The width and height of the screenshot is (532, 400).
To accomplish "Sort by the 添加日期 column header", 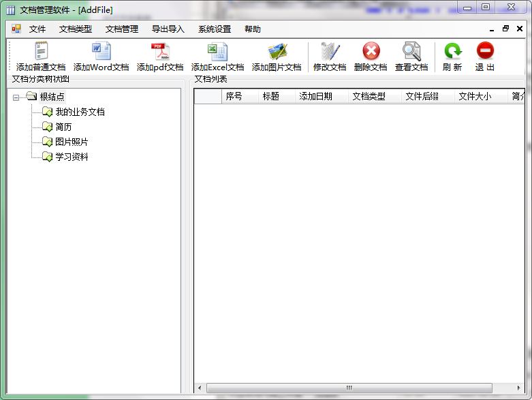I will [316, 97].
